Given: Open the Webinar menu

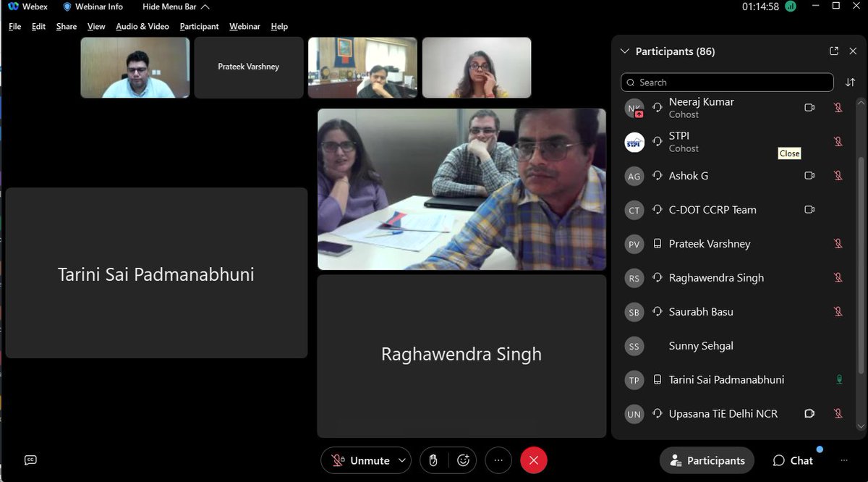Looking at the screenshot, I should pyautogui.click(x=244, y=26).
